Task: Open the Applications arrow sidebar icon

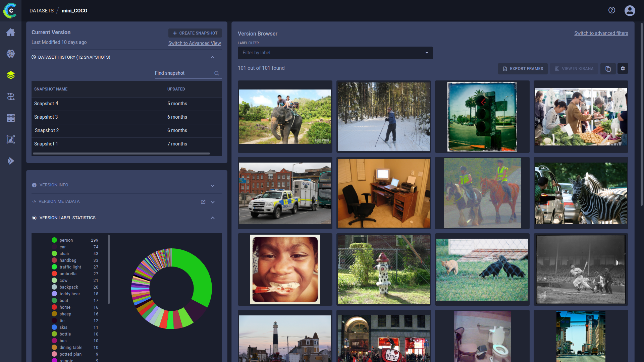Action: tap(11, 161)
